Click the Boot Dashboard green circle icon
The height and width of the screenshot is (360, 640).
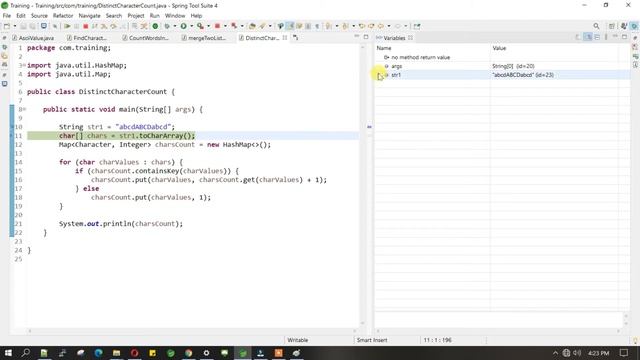pos(155,26)
